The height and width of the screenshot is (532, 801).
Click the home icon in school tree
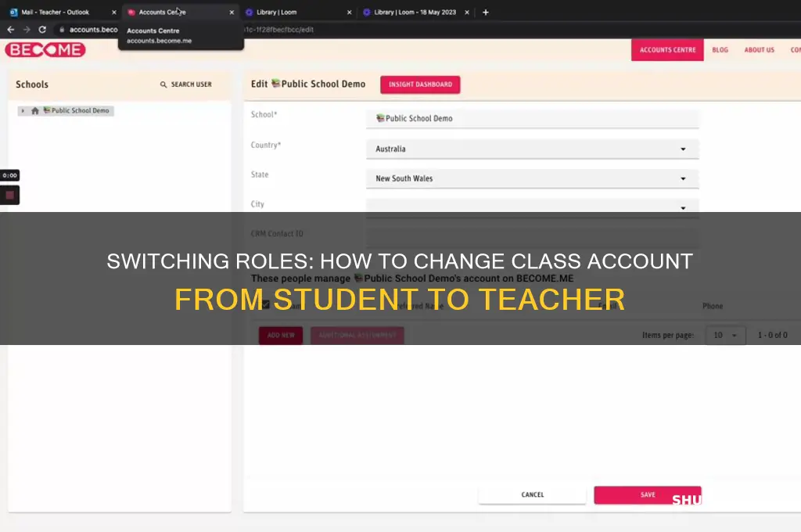34,110
